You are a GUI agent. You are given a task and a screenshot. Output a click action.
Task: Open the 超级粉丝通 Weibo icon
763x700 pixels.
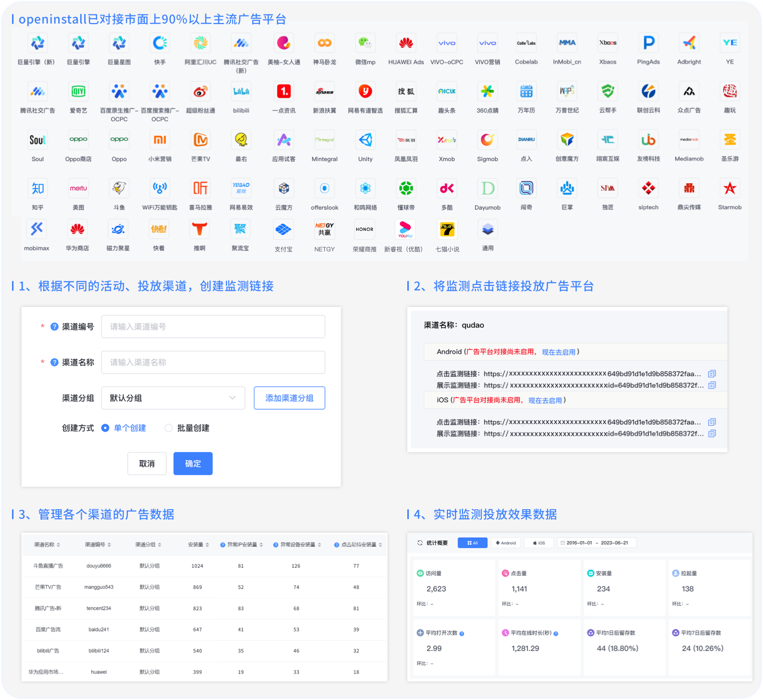200,92
